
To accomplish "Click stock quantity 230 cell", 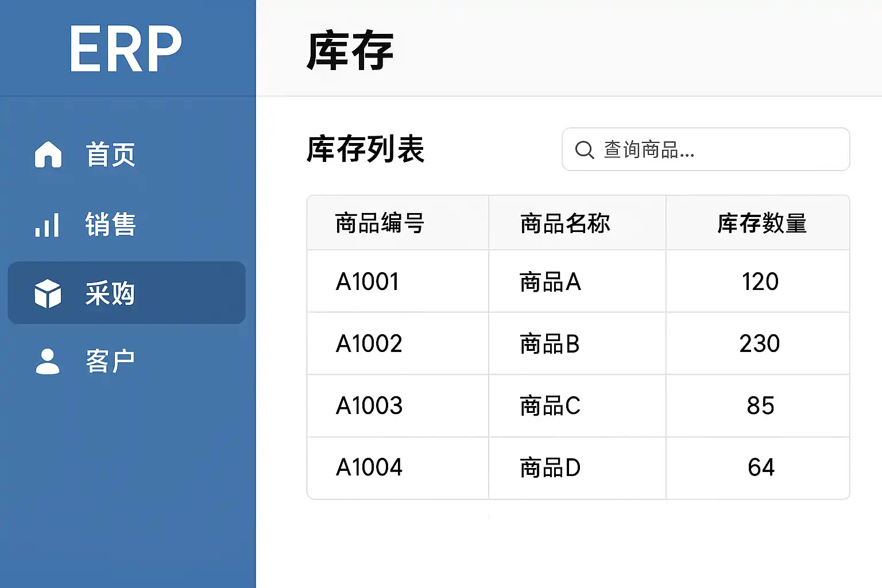I will coord(759,344).
